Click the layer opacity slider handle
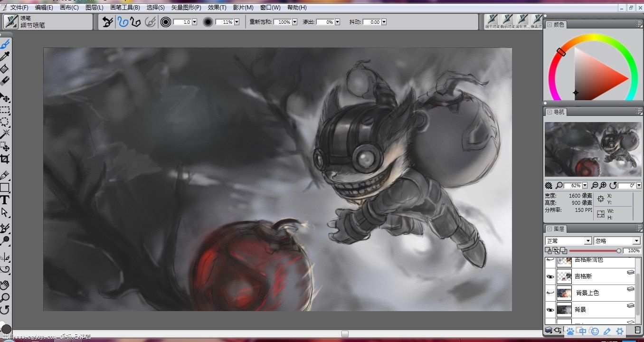644x342 pixels. point(619,250)
